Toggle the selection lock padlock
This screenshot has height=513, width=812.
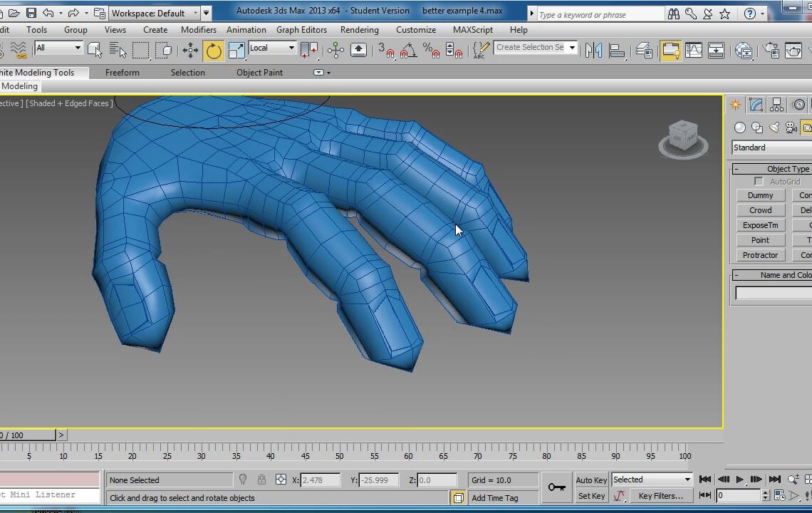tap(261, 480)
